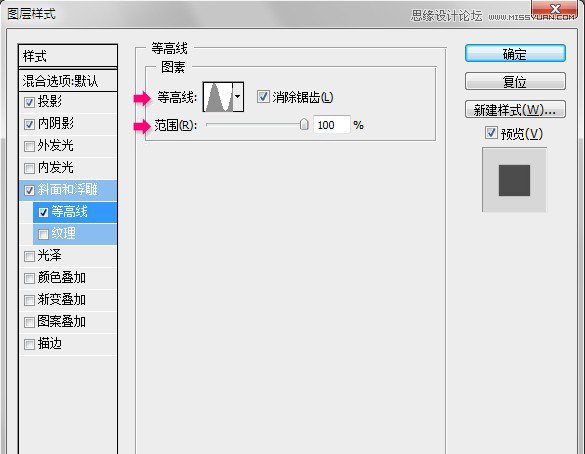This screenshot has height=454, width=585.
Task: Uncheck the 投影 drop shadow checkbox
Action: [29, 102]
